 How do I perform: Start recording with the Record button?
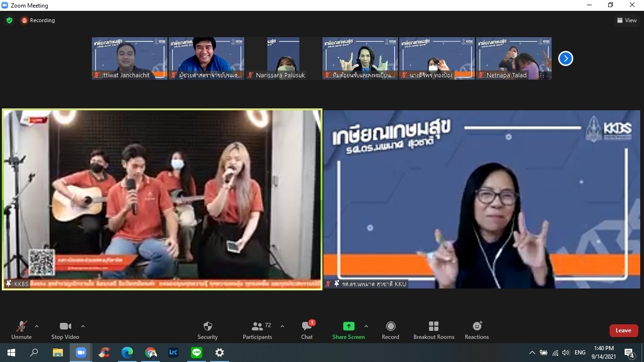point(390,330)
